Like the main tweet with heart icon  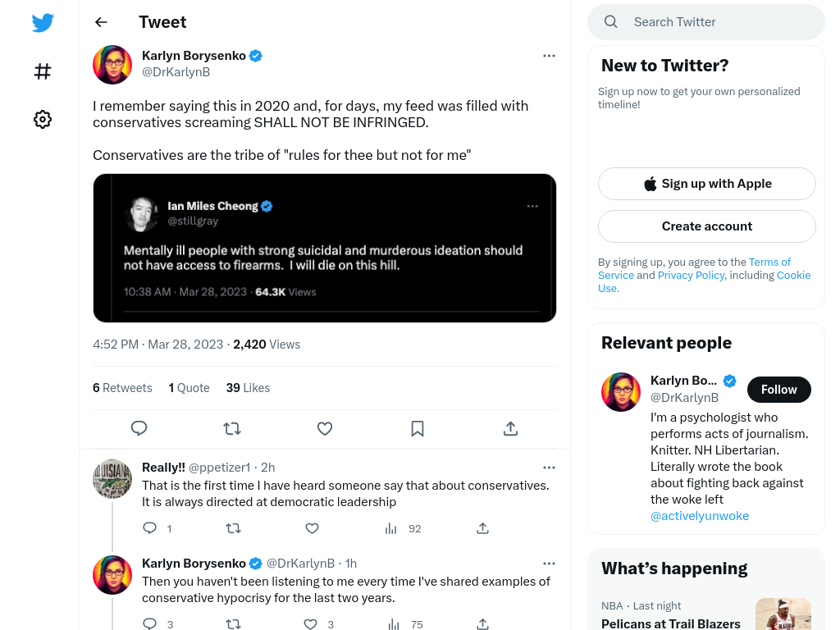(x=325, y=428)
